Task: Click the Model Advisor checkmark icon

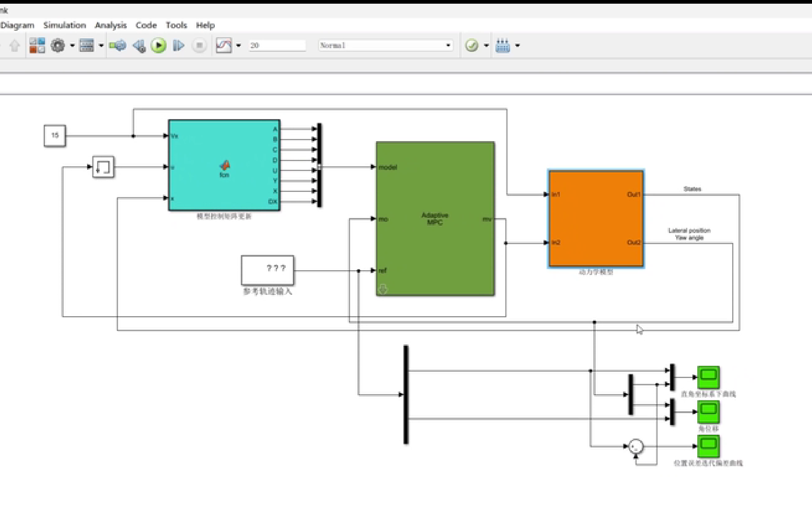Action: 471,46
